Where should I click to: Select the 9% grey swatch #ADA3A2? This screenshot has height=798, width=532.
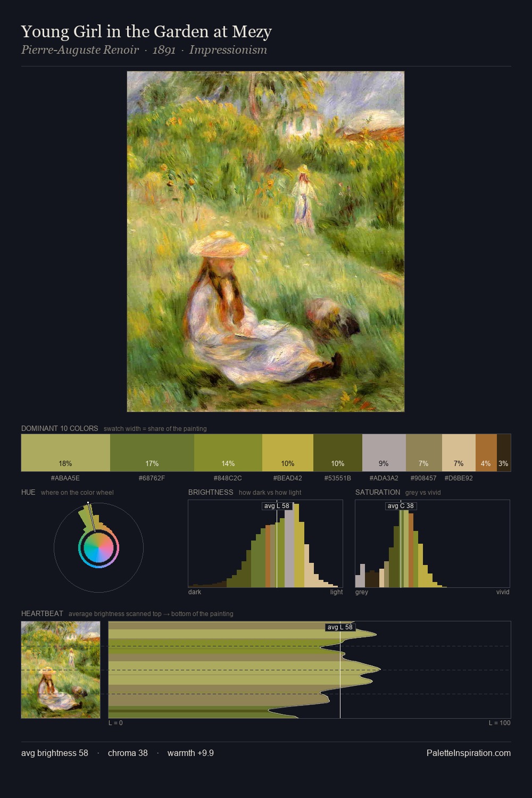pyautogui.click(x=384, y=453)
